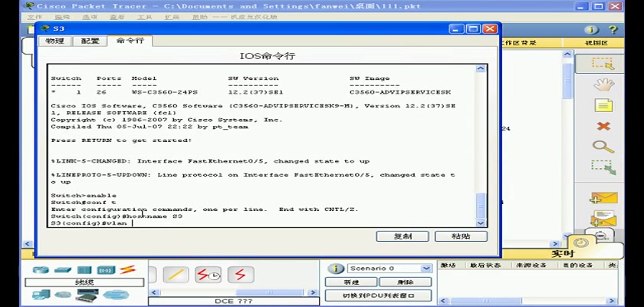Switch to the 配置 tab
This screenshot has height=307, width=644.
tap(90, 41)
